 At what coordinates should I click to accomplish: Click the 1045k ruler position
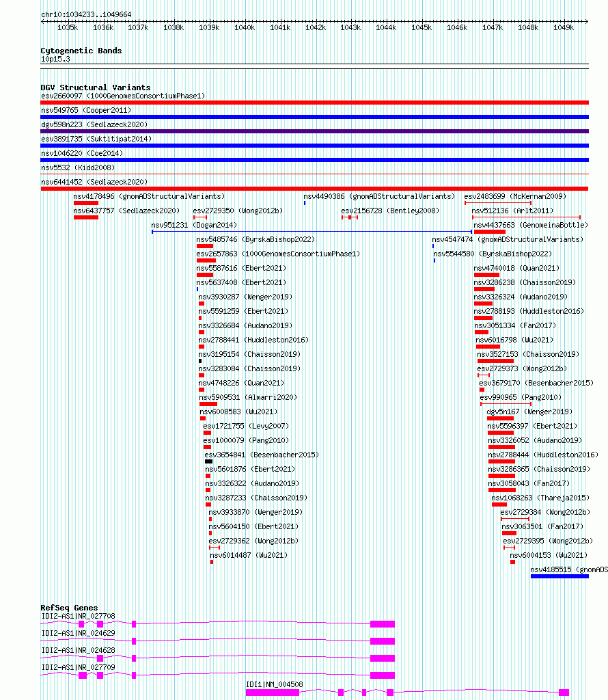422,27
